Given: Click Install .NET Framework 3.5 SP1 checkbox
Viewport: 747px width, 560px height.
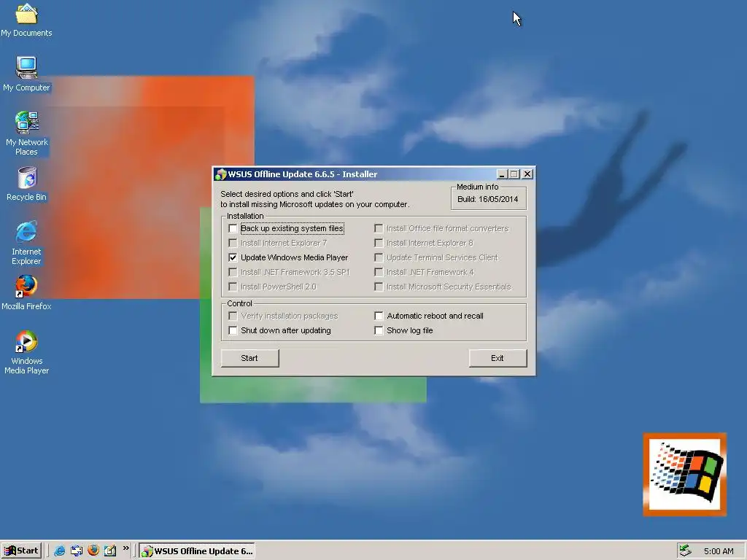Looking at the screenshot, I should (x=233, y=273).
